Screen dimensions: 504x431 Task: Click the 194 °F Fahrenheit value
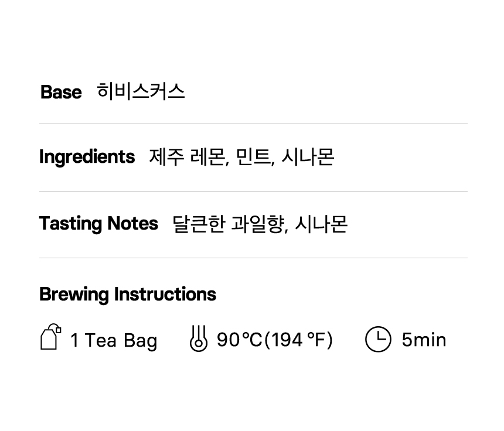(x=299, y=340)
